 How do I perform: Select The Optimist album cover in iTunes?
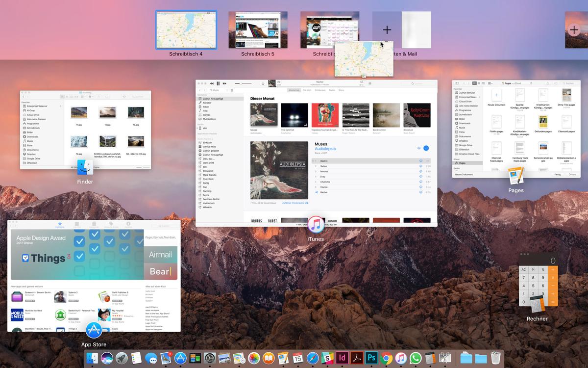pyautogui.click(x=294, y=115)
